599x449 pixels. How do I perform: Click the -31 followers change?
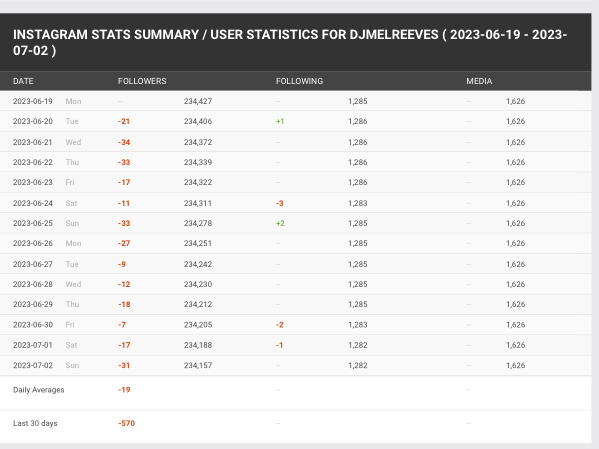(124, 365)
